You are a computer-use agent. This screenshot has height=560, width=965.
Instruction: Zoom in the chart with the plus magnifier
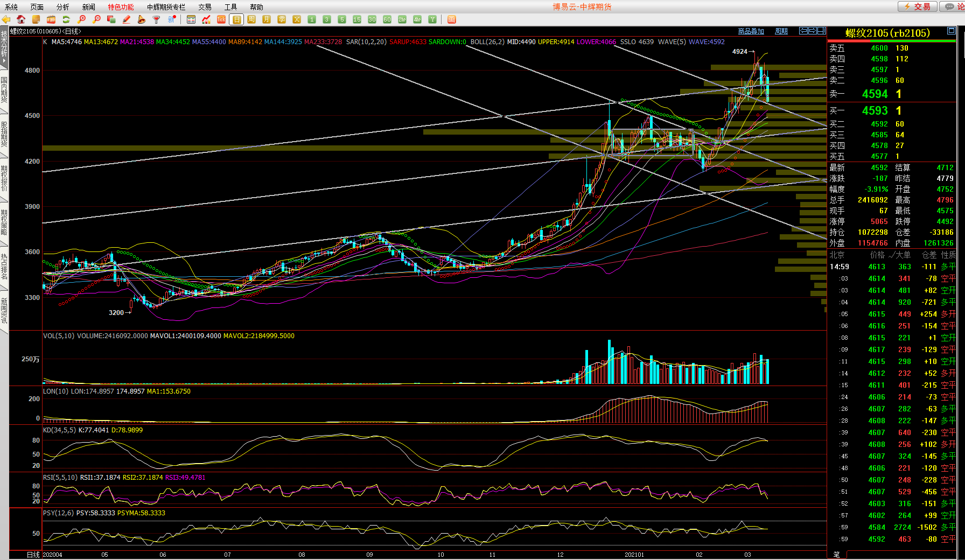point(81,19)
